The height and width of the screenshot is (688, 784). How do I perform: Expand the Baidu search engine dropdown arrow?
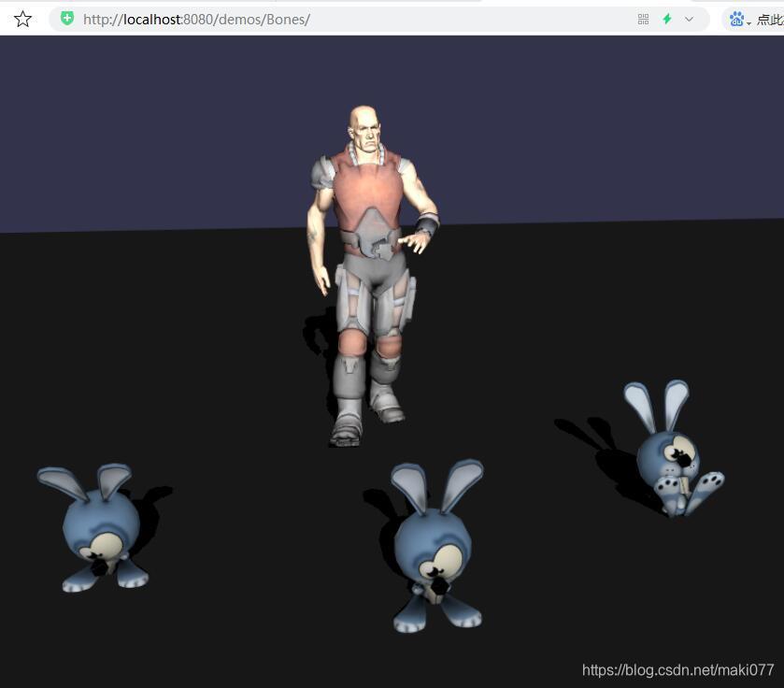[748, 23]
